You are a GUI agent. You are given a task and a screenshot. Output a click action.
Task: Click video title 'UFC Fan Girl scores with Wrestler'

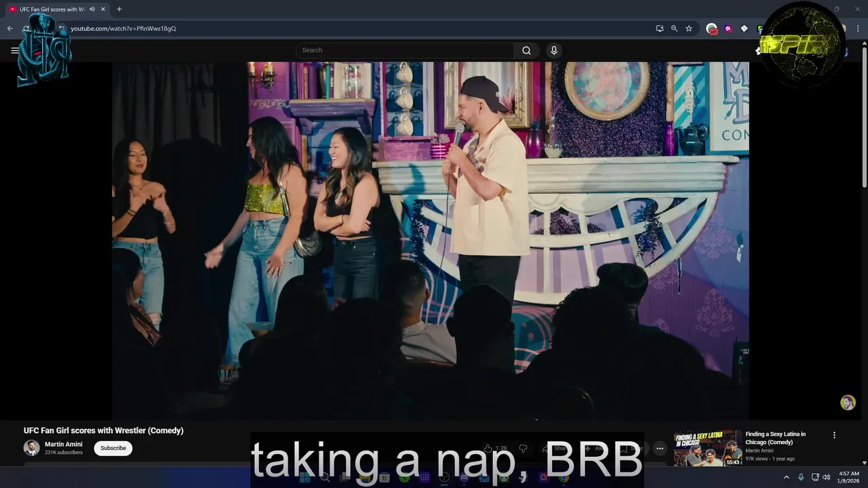[x=104, y=430]
